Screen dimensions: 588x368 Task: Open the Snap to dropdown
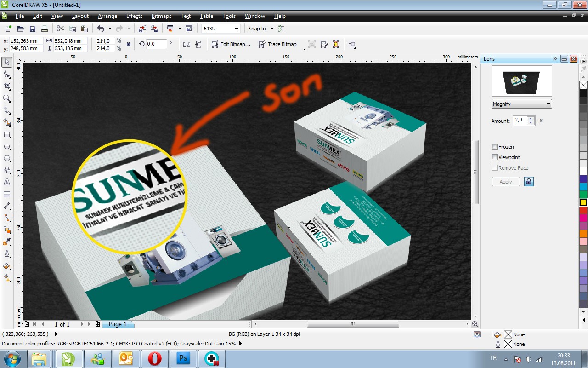point(271,29)
